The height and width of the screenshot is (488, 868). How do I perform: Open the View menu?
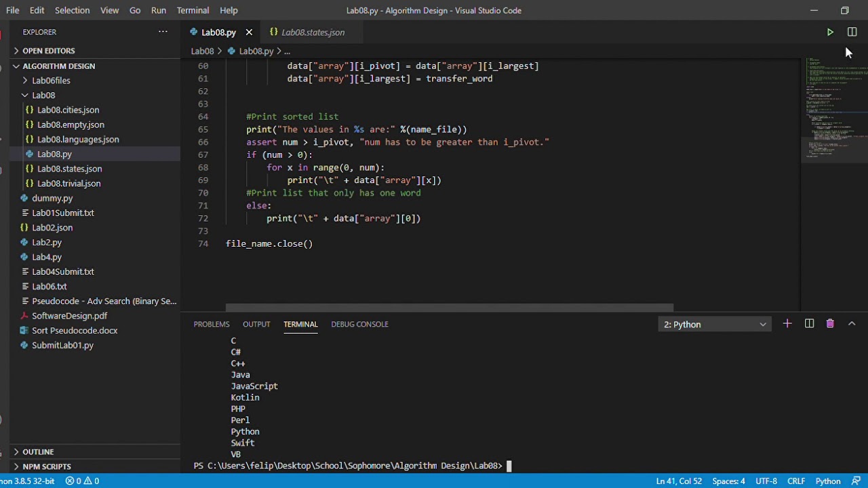[109, 10]
